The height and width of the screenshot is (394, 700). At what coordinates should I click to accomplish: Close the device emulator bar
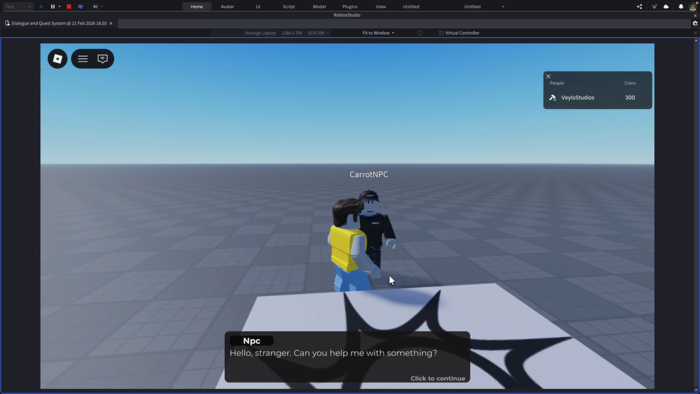(x=695, y=33)
